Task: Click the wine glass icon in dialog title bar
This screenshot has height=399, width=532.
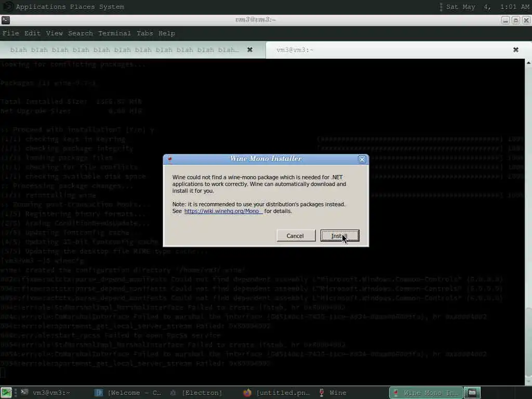Action: point(170,159)
